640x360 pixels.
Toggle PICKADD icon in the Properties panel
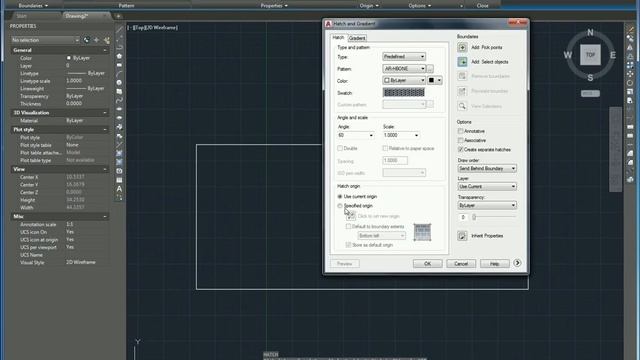click(86, 40)
